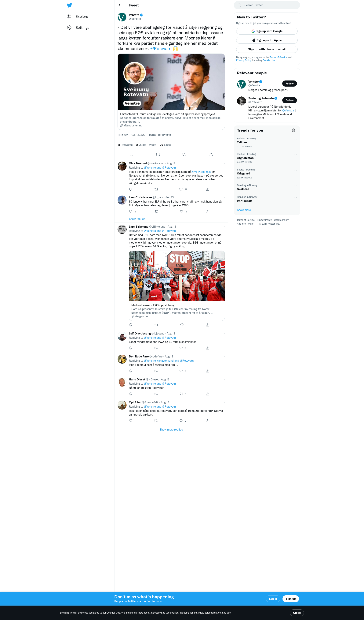This screenshot has width=364, height=620.
Task: Like the main Venstre tweet
Action: [x=184, y=155]
